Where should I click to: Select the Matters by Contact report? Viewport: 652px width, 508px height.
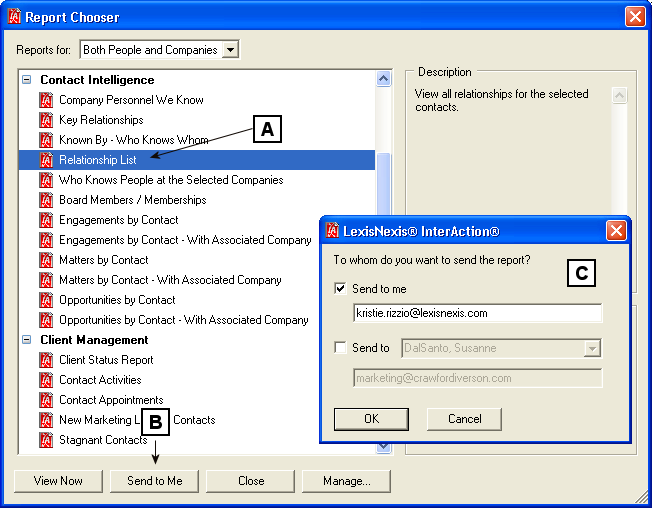click(104, 260)
